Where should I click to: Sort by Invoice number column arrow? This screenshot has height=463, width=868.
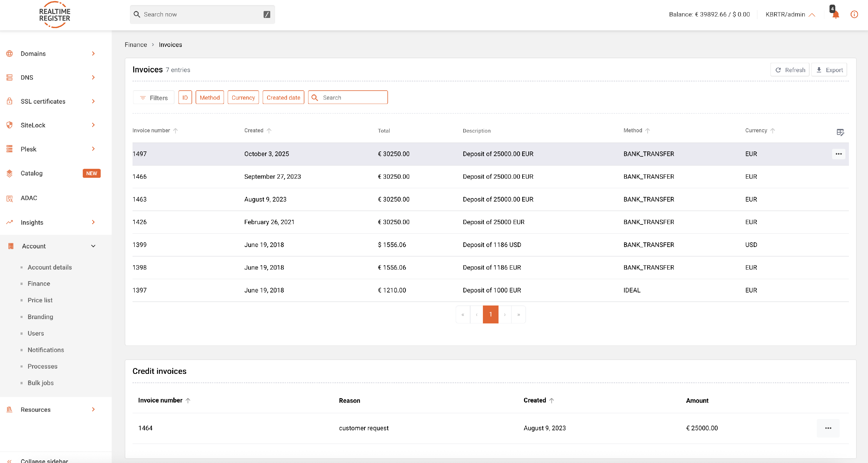(x=176, y=131)
